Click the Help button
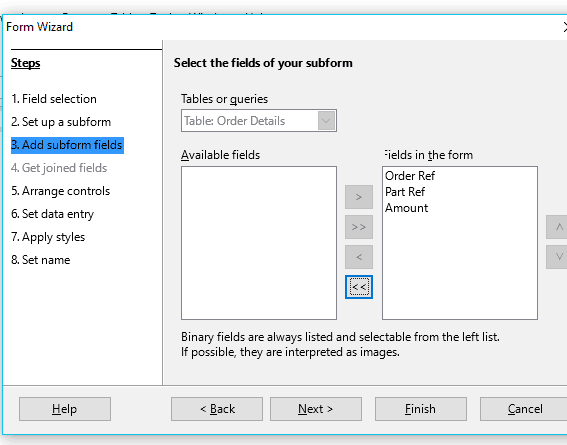Viewport: 567px width, 445px height. click(x=65, y=409)
